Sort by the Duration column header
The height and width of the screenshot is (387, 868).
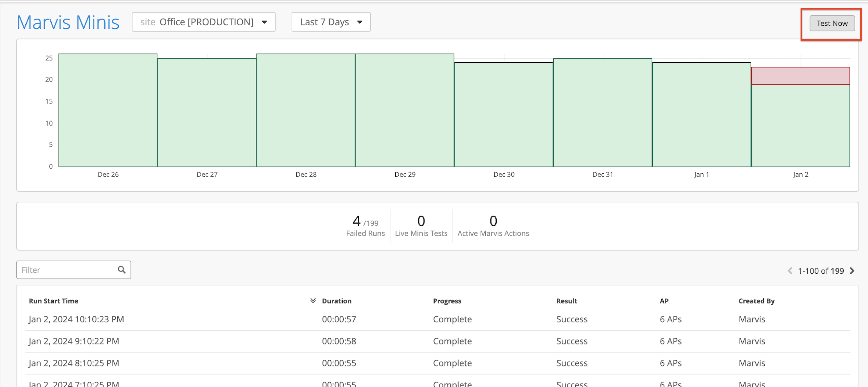coord(336,301)
